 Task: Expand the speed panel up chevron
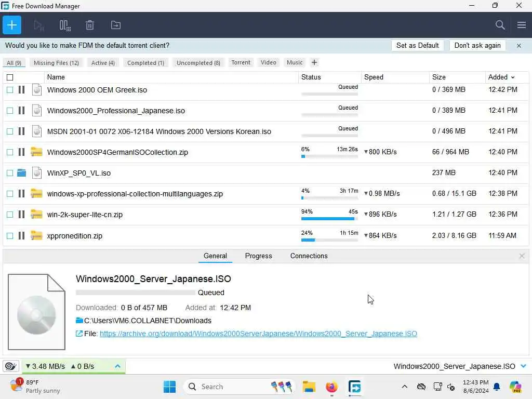click(x=117, y=366)
